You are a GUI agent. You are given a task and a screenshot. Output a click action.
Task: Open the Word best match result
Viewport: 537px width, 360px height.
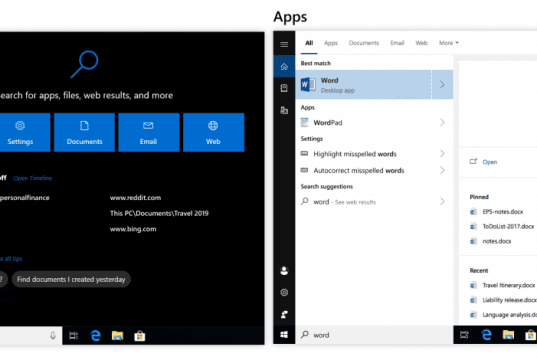tap(363, 85)
